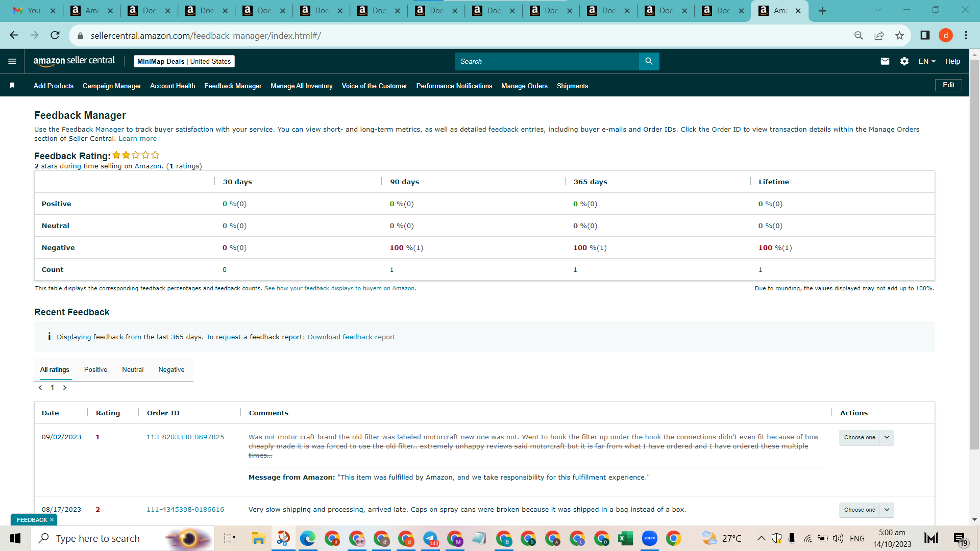Screen dimensions: 980x551
Task: Open the Chrome profile avatar
Action: click(x=946, y=35)
